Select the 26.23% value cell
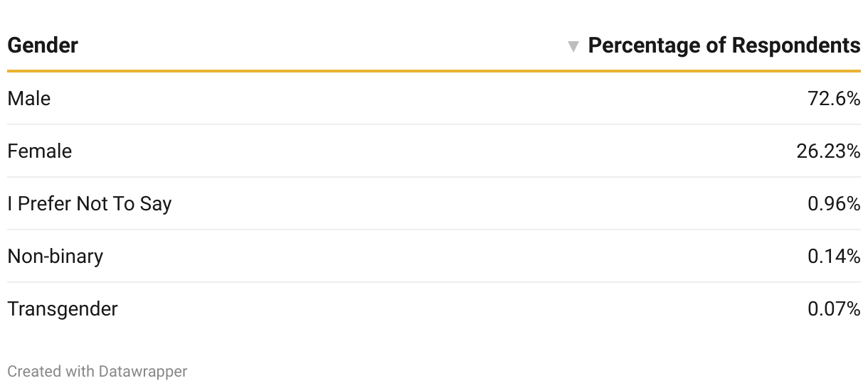 (x=829, y=151)
